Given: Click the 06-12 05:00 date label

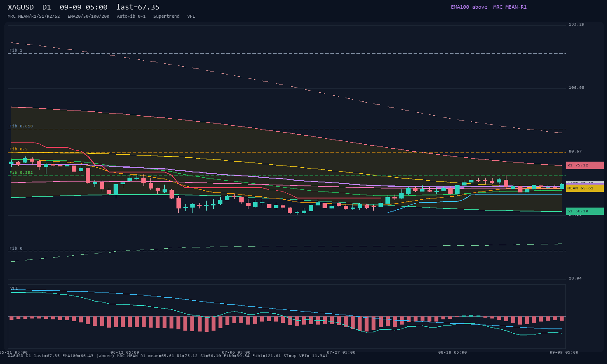Looking at the screenshot, I should [x=125, y=352].
